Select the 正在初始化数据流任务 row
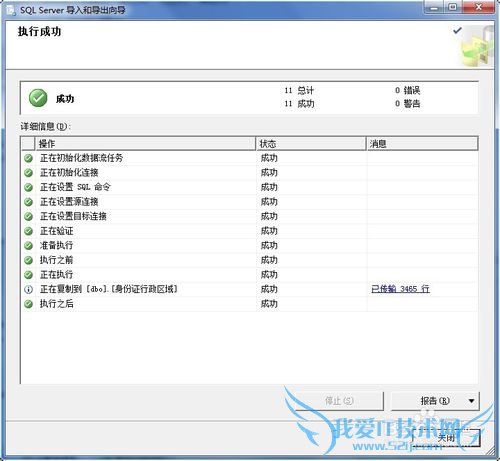Viewport: 500px width, 461px height. click(x=249, y=158)
